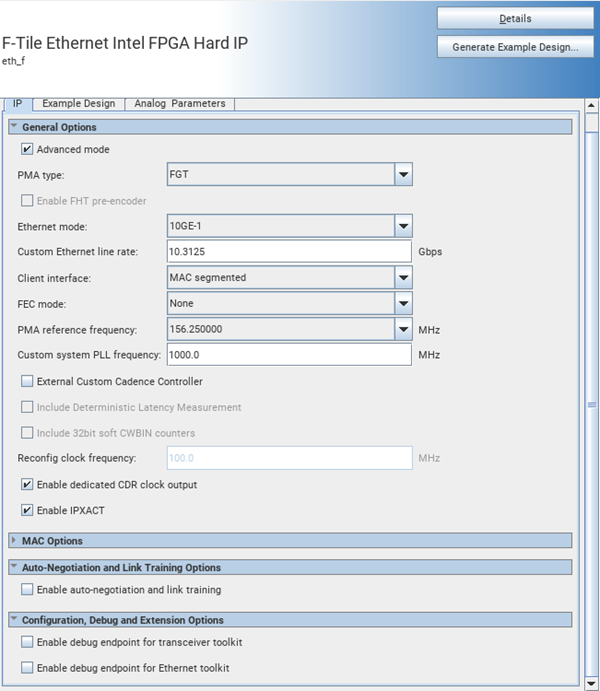Viewport: 600px width, 691px height.
Task: Click the scrollbar down arrow
Action: [591, 683]
